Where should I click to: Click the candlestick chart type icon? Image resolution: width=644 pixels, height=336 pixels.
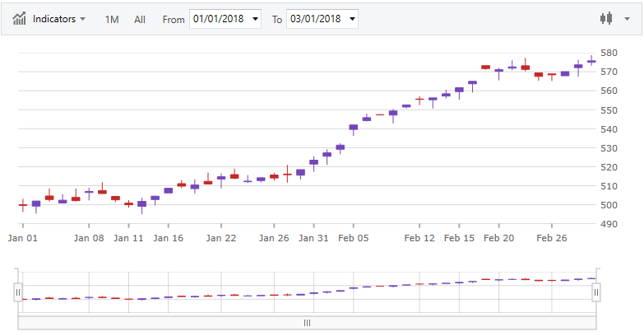[x=607, y=18]
